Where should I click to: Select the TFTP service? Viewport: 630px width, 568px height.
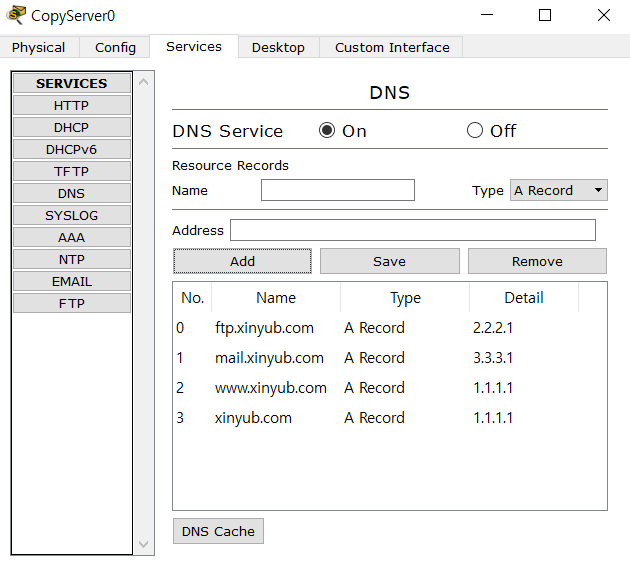[72, 172]
